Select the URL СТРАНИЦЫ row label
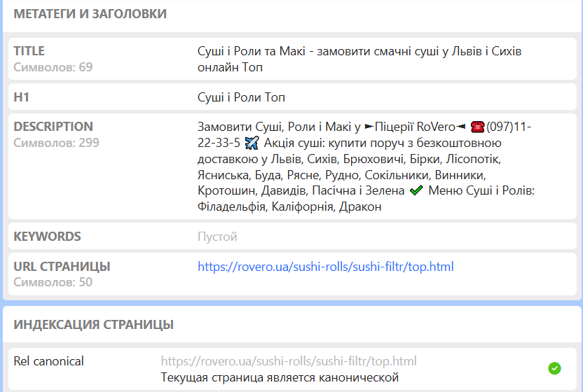This screenshot has height=392, width=583. click(62, 267)
